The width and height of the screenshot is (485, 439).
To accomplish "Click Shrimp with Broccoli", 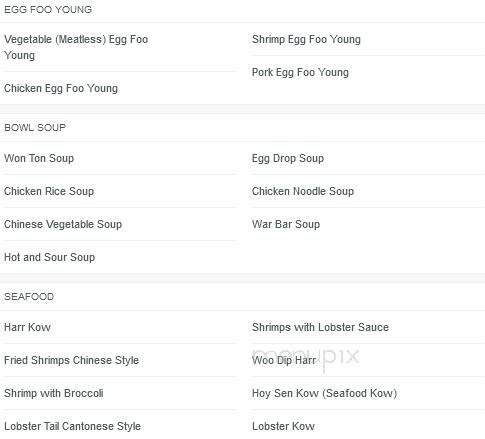I will (x=54, y=393).
